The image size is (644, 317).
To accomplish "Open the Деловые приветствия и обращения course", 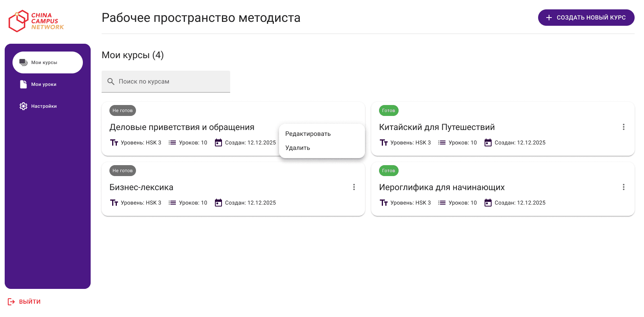I will coord(182,127).
